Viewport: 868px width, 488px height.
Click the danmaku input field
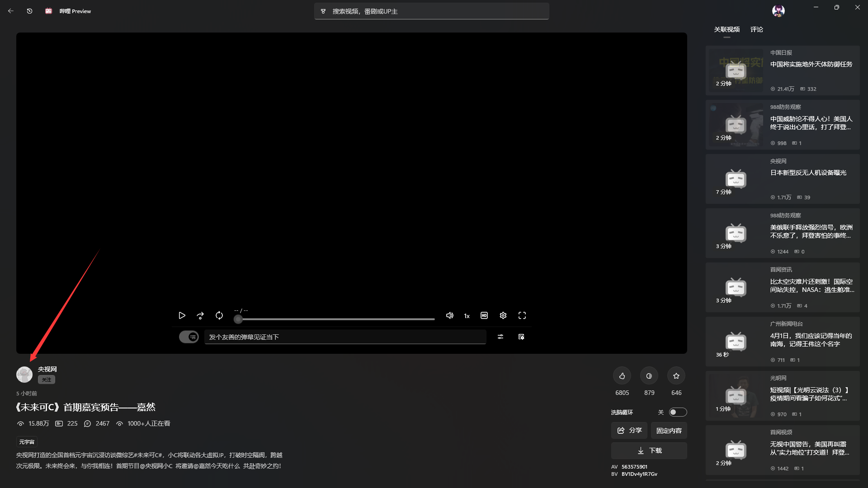pyautogui.click(x=345, y=337)
